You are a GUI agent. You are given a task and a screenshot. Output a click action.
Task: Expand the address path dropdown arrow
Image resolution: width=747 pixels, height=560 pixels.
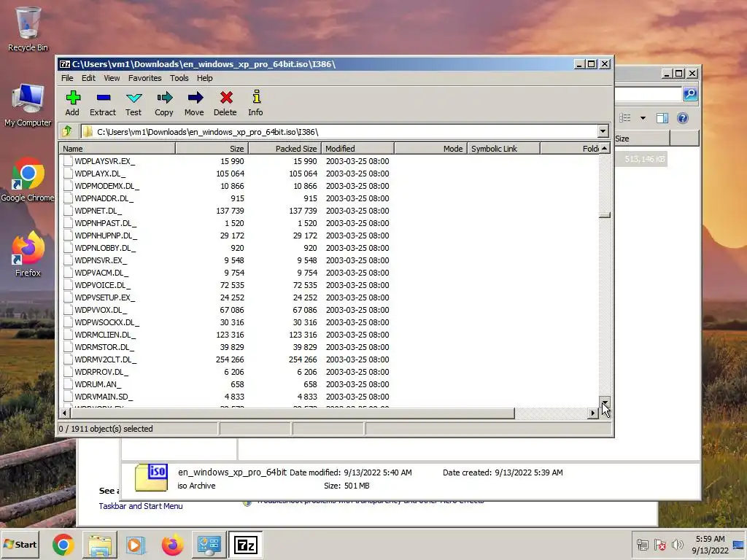(x=603, y=131)
